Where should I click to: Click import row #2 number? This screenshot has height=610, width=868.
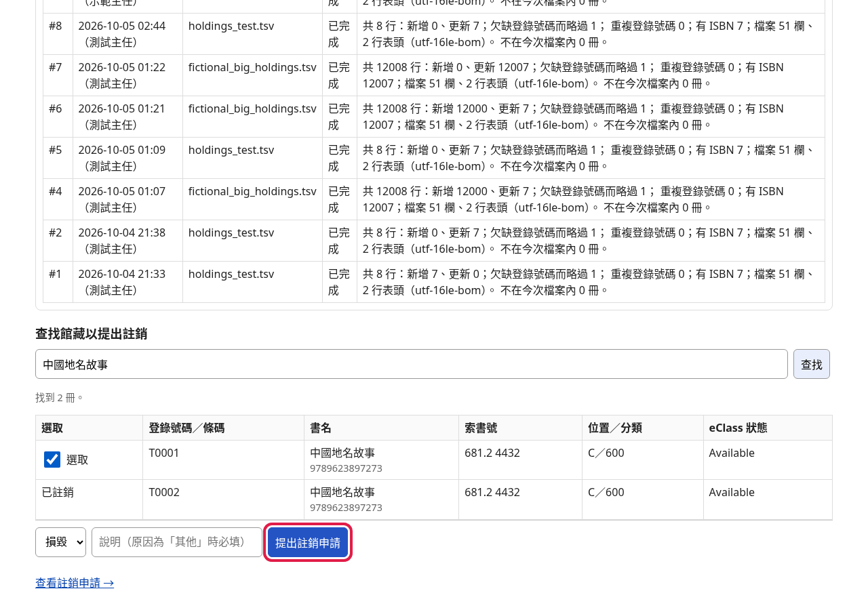click(x=56, y=232)
